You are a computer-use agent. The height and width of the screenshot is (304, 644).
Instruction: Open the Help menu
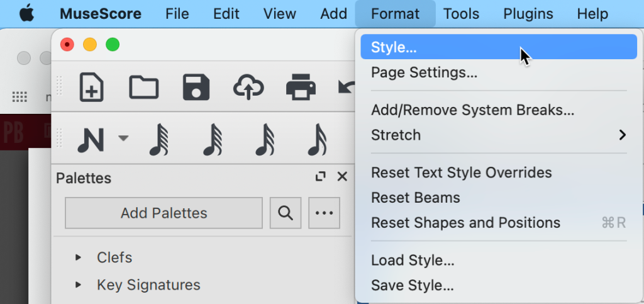click(592, 14)
